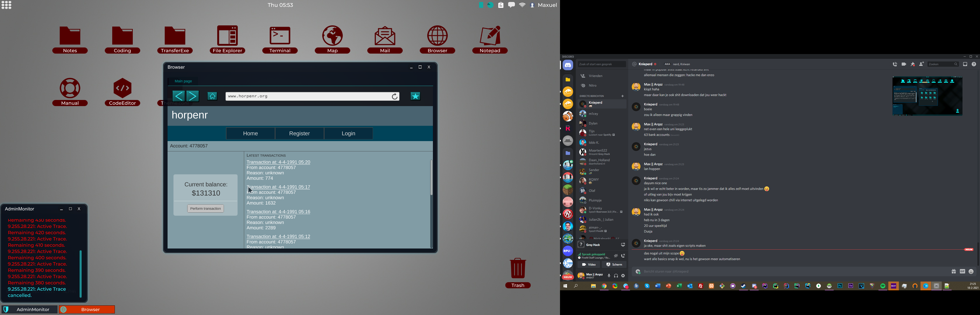Toggle Discord microphone mute
Screen dimensions: 980x315
609,276
